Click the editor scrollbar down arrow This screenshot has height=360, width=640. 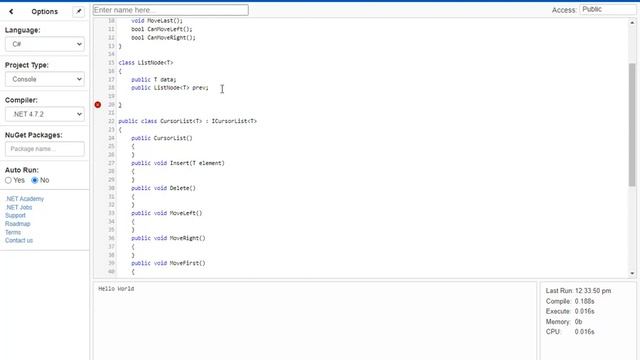[632, 273]
